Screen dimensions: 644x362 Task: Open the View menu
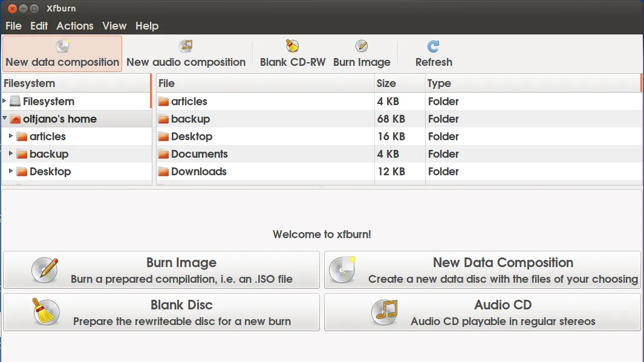coord(114,26)
